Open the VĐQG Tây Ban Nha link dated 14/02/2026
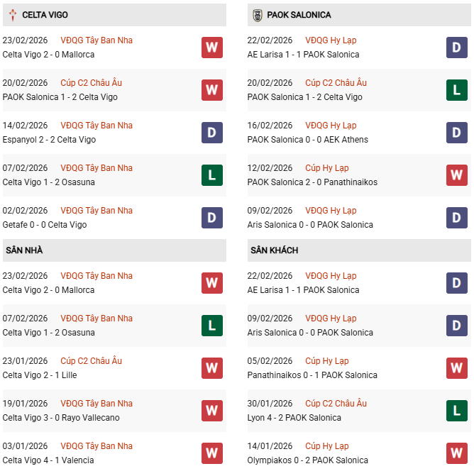The height and width of the screenshot is (476, 474). coord(97,126)
